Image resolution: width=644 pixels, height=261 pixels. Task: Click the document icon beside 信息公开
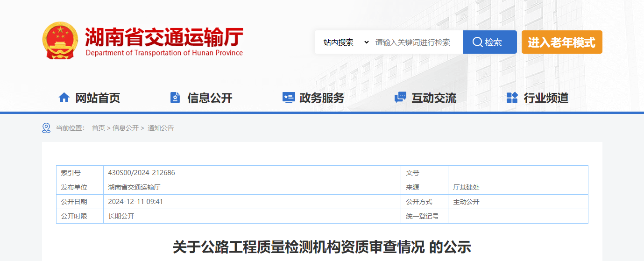175,98
